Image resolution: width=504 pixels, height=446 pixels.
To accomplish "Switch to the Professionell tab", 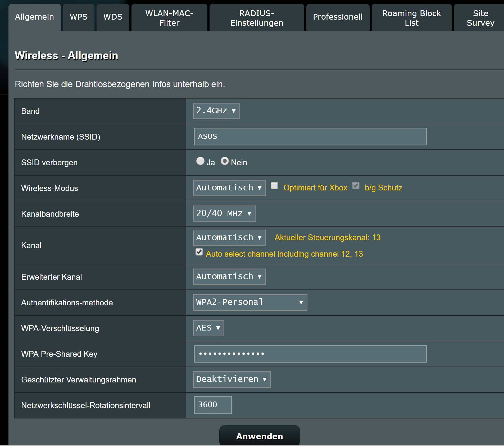I will coord(338,17).
